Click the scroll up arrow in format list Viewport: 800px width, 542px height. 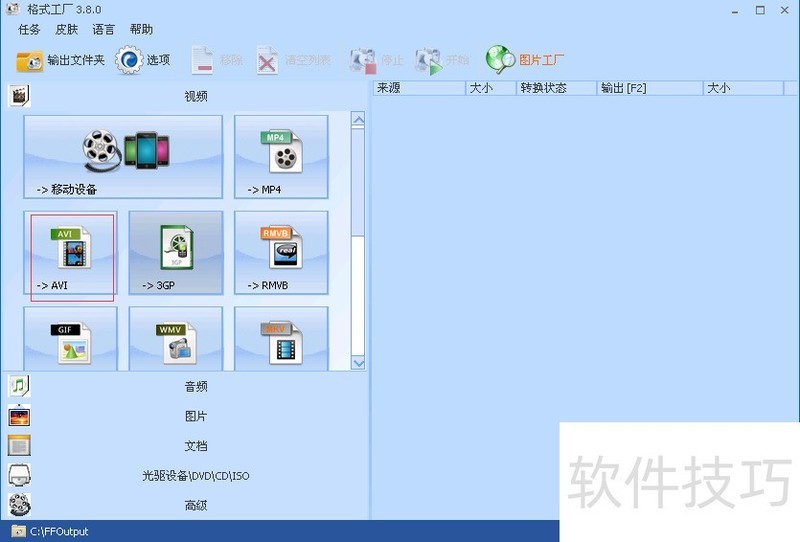[x=358, y=120]
